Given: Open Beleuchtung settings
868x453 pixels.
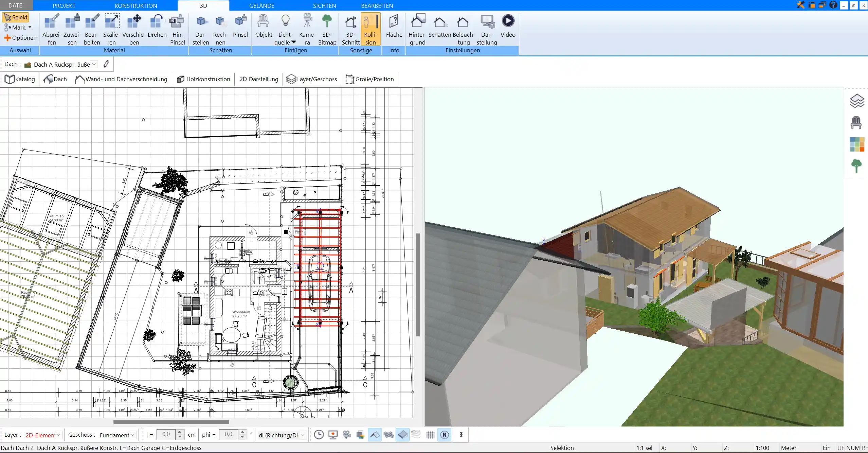Looking at the screenshot, I should (x=464, y=29).
